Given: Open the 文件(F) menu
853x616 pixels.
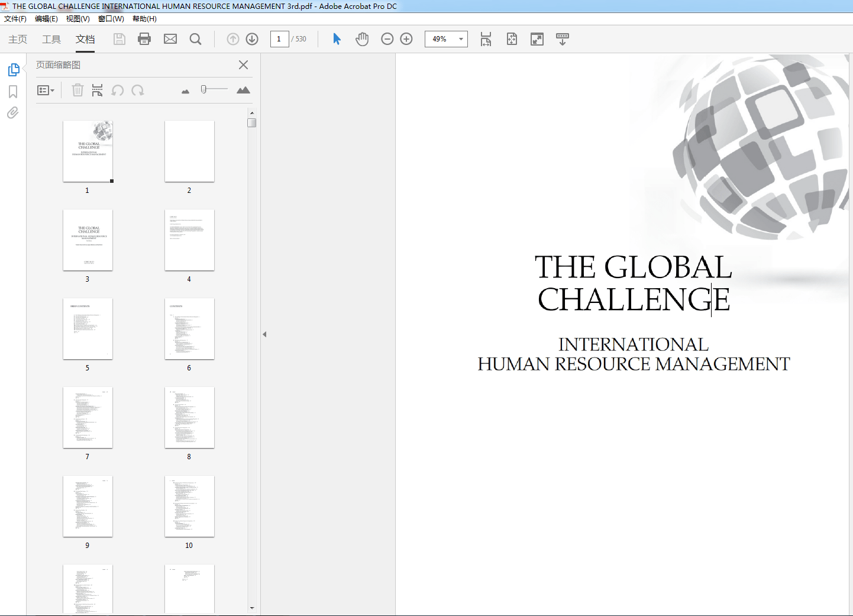Looking at the screenshot, I should click(15, 19).
